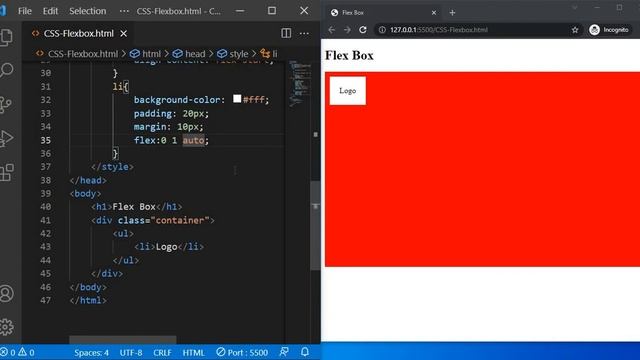Select language mode HTML in status bar

(193, 353)
